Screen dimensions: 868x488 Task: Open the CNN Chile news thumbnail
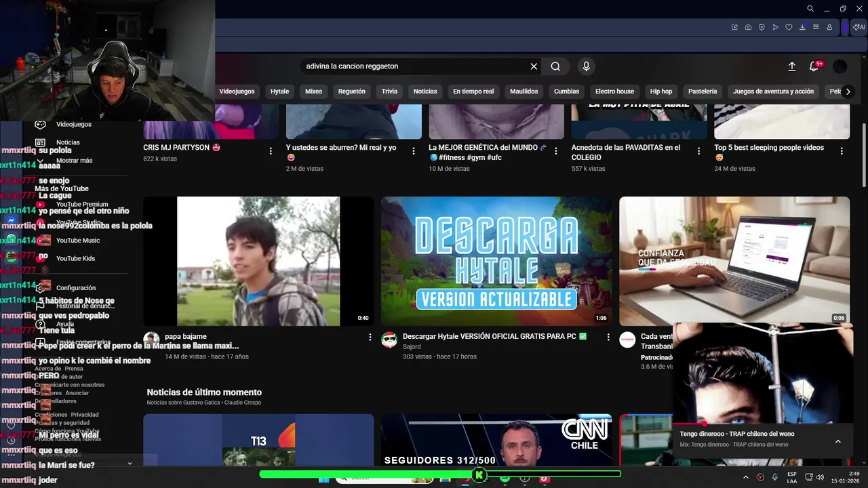(496, 441)
